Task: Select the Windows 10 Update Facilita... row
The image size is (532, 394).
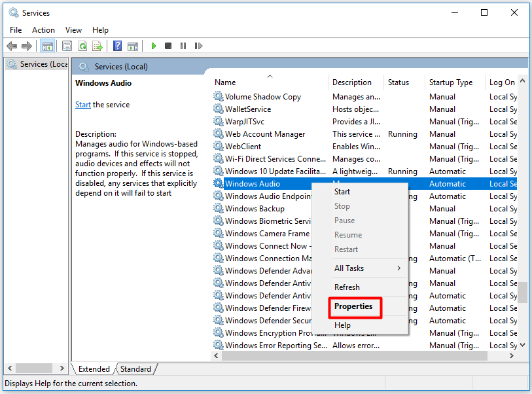Action: (364, 171)
